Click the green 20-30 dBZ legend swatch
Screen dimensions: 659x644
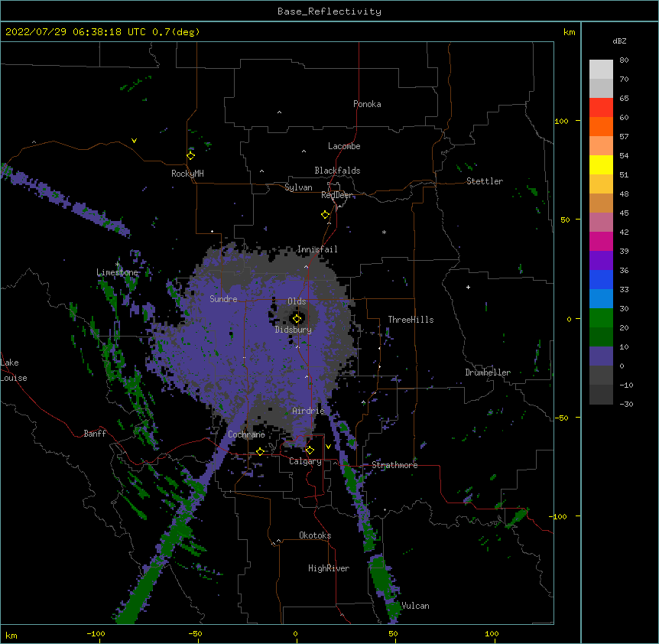601,318
